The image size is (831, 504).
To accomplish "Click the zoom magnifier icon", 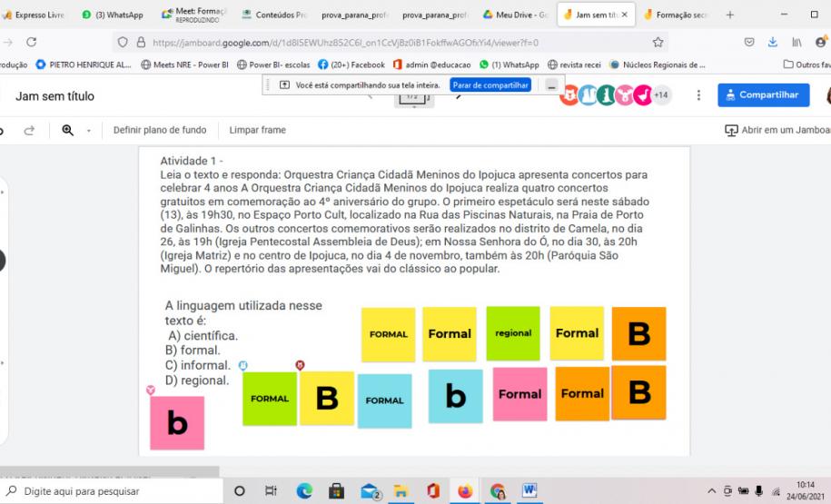I will coord(68,130).
